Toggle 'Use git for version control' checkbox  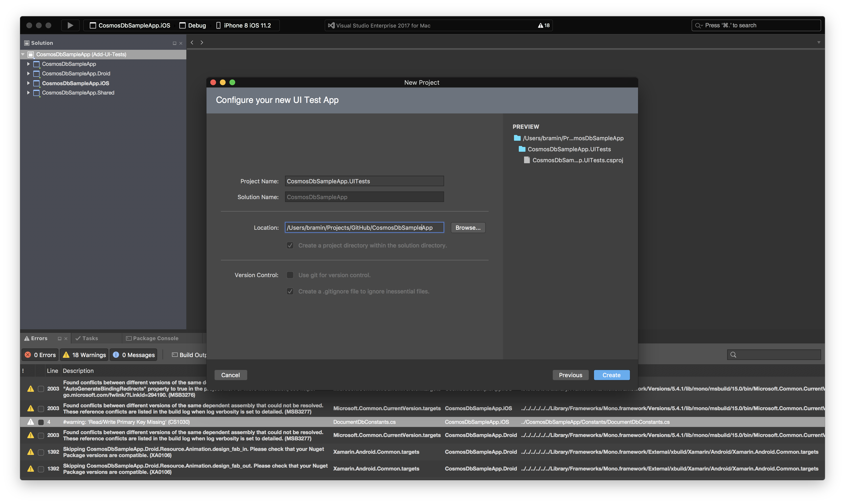tap(290, 275)
